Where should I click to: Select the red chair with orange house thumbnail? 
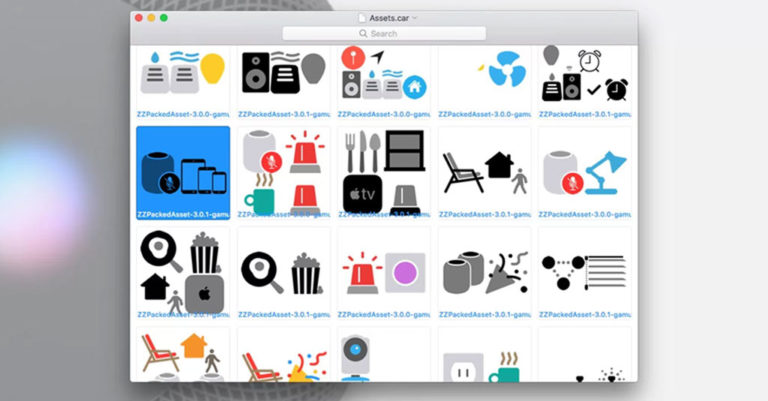click(x=183, y=356)
